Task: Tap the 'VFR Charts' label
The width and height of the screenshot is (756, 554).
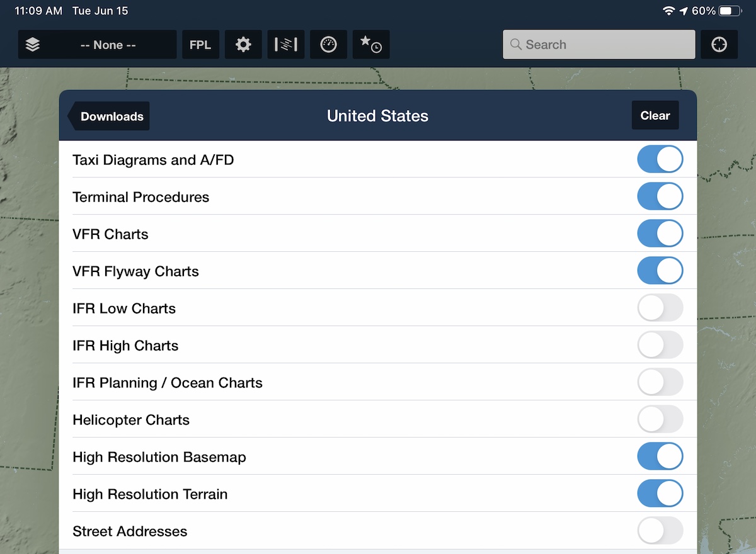Action: (x=110, y=234)
